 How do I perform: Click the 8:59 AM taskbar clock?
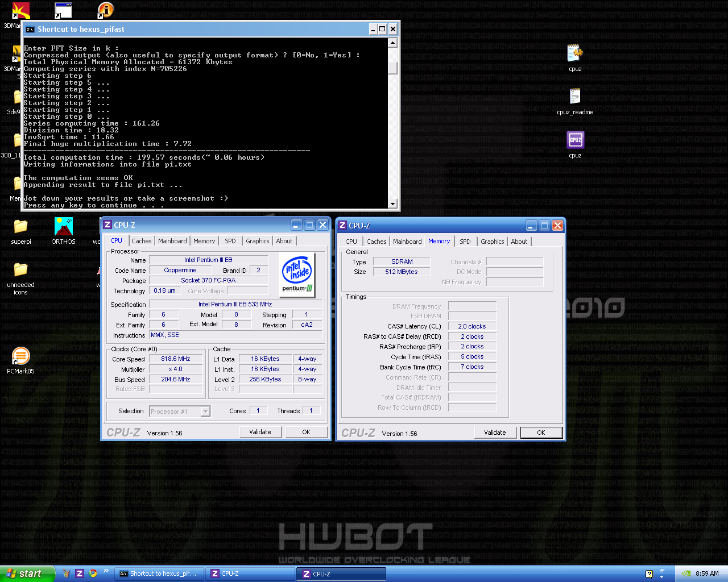(x=707, y=574)
